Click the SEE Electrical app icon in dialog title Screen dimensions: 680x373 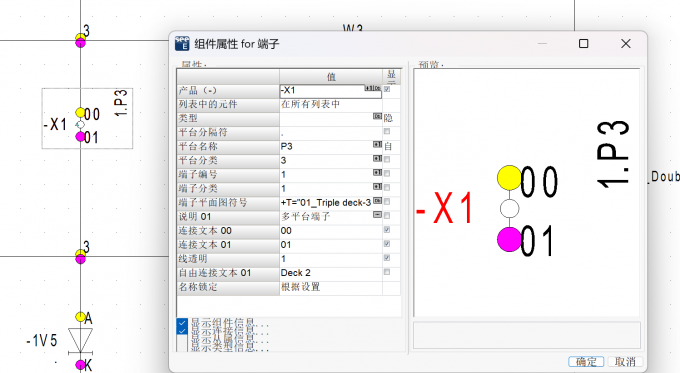(182, 43)
